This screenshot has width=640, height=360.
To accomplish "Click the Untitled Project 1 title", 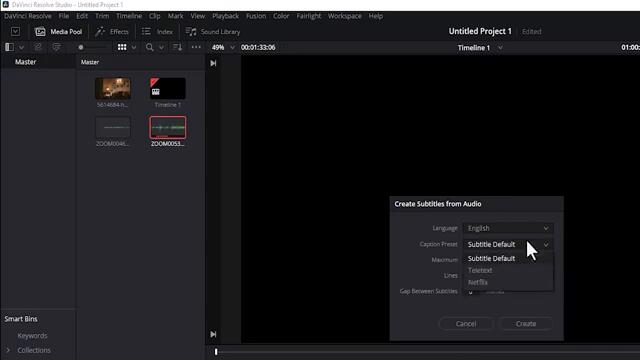I will click(x=480, y=31).
